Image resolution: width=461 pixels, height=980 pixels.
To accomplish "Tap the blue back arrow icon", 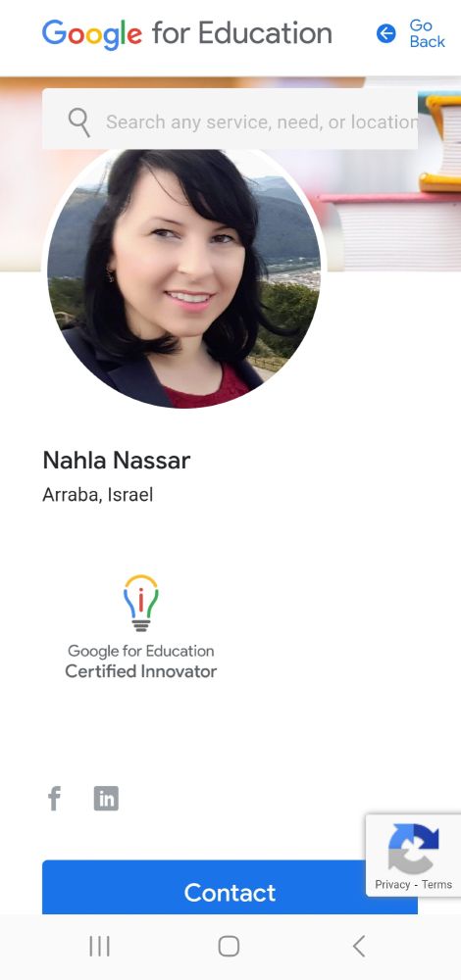I will [385, 33].
